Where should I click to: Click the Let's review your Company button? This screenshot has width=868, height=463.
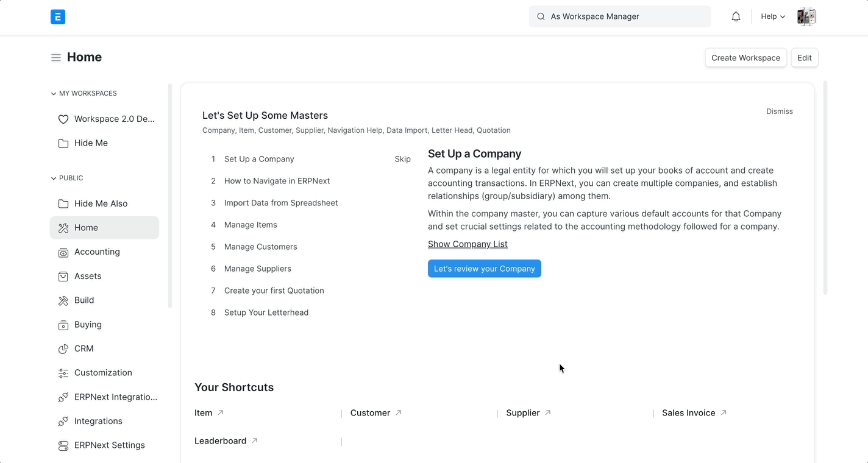click(484, 268)
